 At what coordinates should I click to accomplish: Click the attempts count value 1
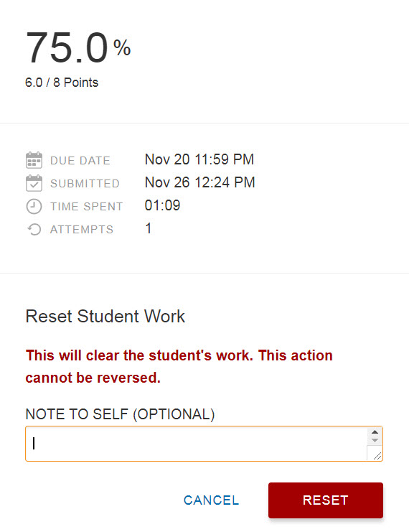pos(149,228)
